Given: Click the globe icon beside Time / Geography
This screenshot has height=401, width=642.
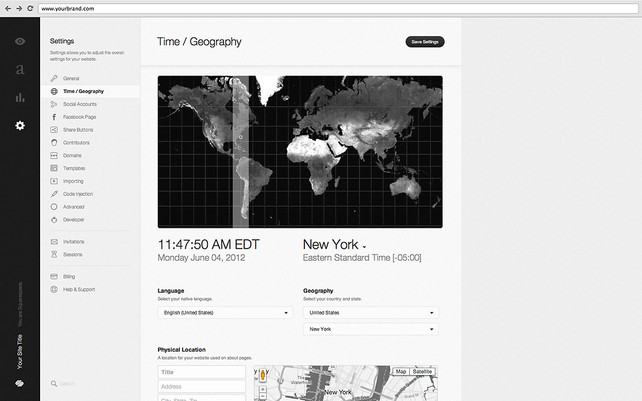Looking at the screenshot, I should pyautogui.click(x=54, y=91).
